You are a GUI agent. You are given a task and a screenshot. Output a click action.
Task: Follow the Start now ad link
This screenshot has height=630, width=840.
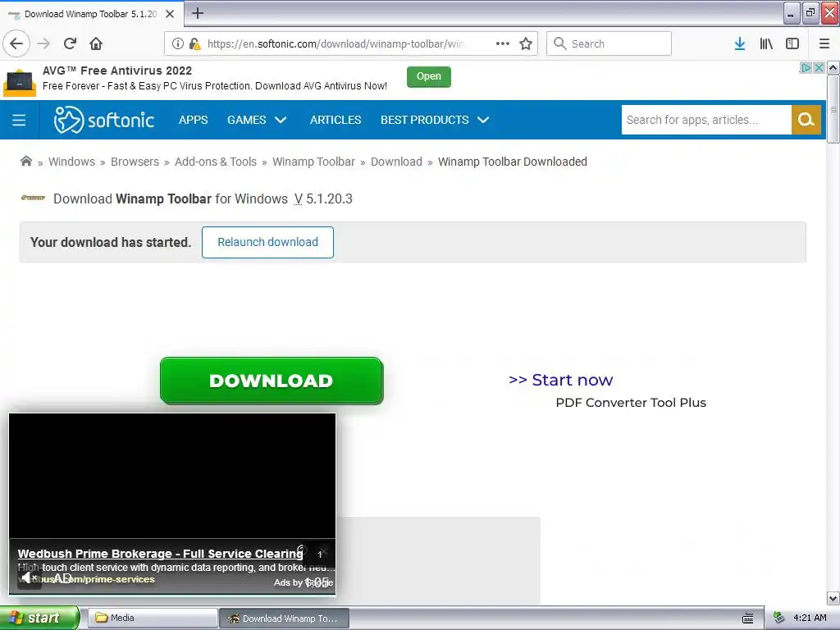click(560, 380)
